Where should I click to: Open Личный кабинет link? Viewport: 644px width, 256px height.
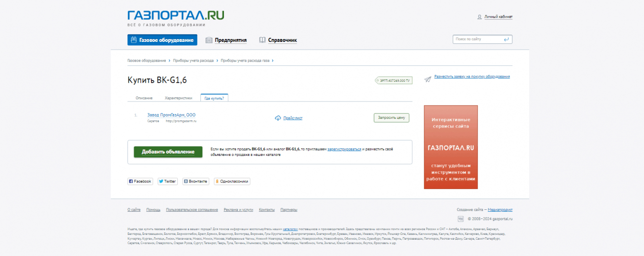pyautogui.click(x=498, y=17)
